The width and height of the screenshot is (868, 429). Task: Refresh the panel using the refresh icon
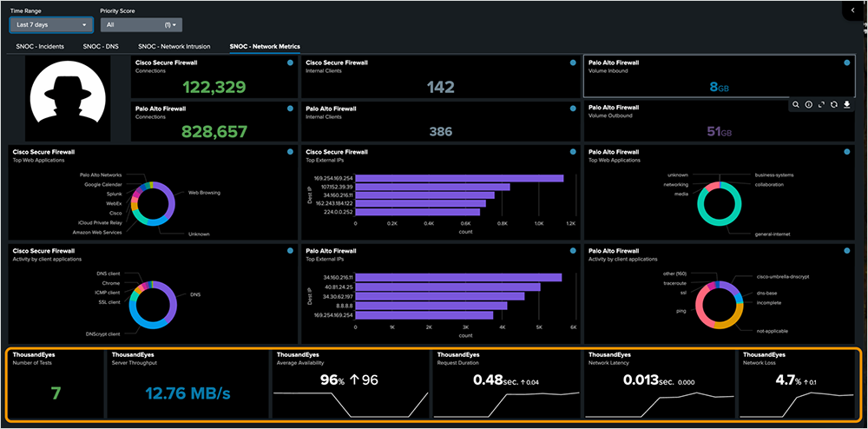(x=833, y=104)
